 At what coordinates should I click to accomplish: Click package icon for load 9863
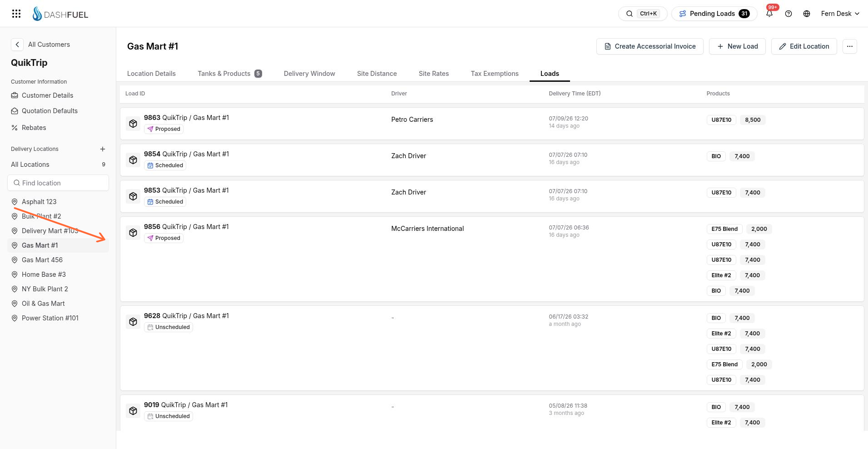(x=133, y=124)
